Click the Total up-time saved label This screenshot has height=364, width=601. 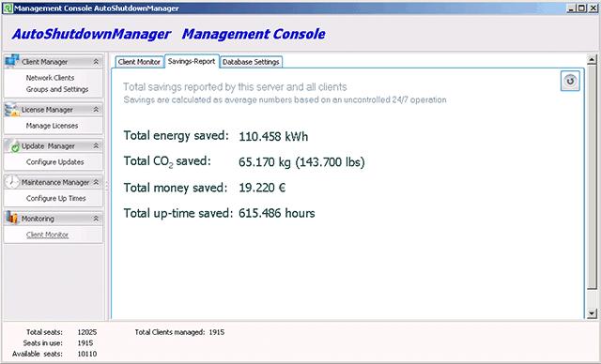pyautogui.click(x=178, y=213)
